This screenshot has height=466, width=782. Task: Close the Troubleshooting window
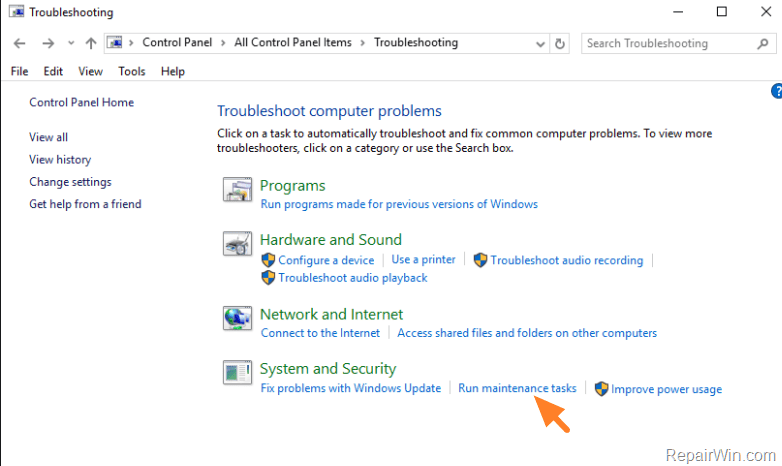click(x=766, y=11)
